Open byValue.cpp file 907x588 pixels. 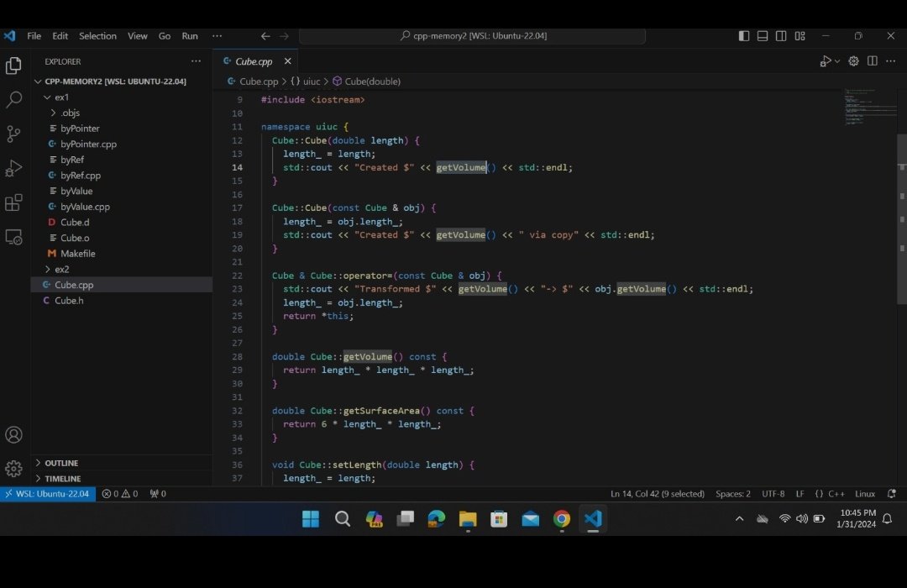122,207
